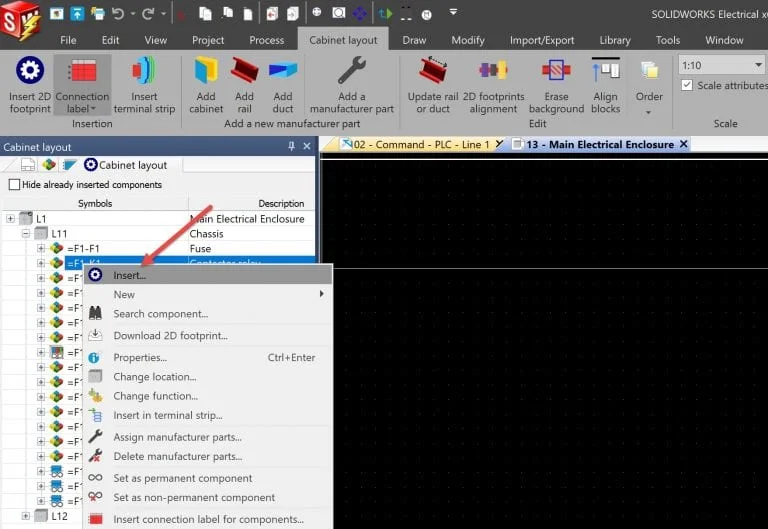Select the Insert terminal strip tool
The height and width of the screenshot is (529, 768).
pyautogui.click(x=144, y=72)
